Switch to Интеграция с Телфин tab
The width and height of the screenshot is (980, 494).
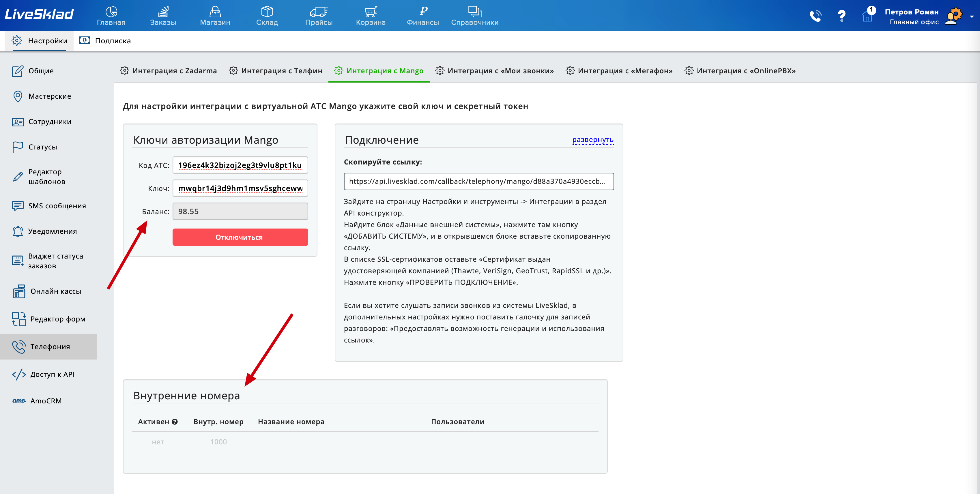coord(275,71)
